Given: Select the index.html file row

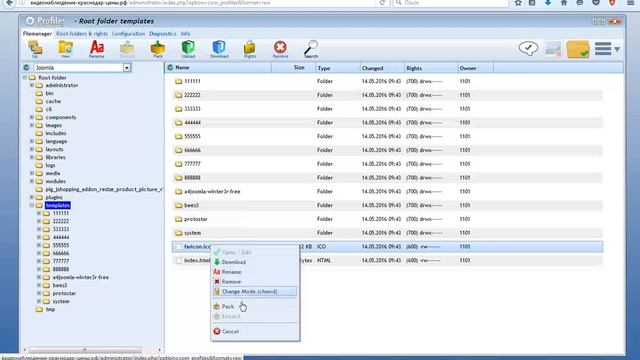Looking at the screenshot, I should tap(387, 260).
